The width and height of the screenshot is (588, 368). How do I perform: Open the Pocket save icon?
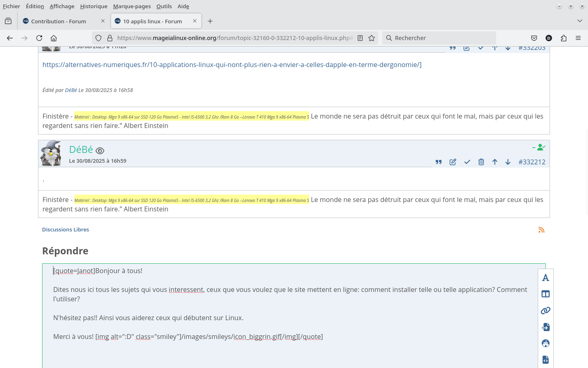pos(534,38)
